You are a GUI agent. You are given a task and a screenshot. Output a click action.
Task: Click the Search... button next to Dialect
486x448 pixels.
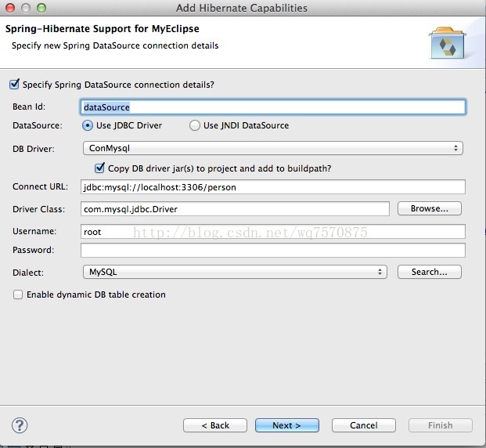pyautogui.click(x=430, y=272)
